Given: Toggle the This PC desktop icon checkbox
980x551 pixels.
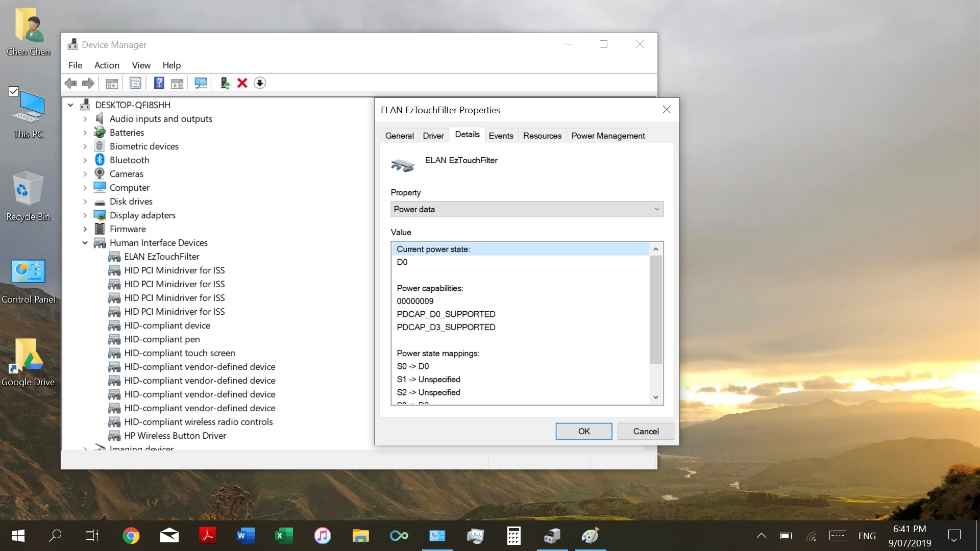Looking at the screenshot, I should click(x=14, y=91).
